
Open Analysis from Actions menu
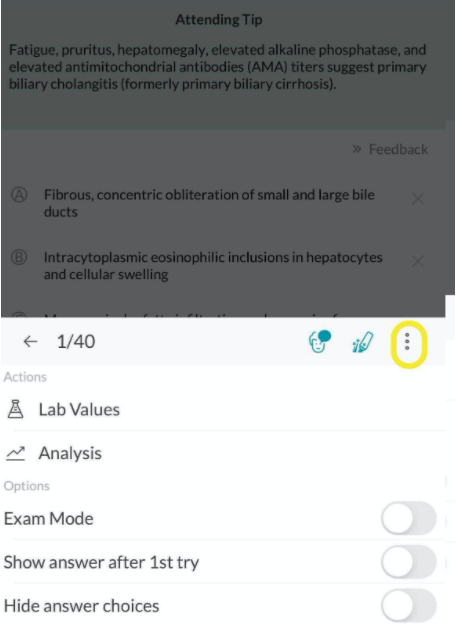70,453
